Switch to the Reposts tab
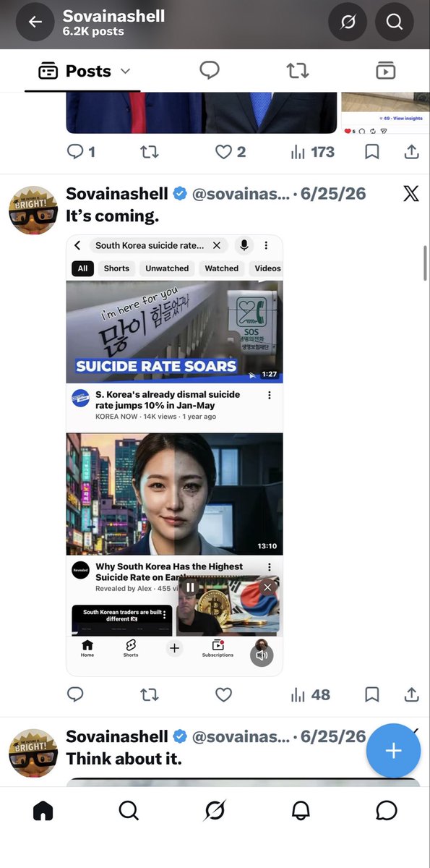Viewport: 430px width, 868px height. click(x=297, y=70)
